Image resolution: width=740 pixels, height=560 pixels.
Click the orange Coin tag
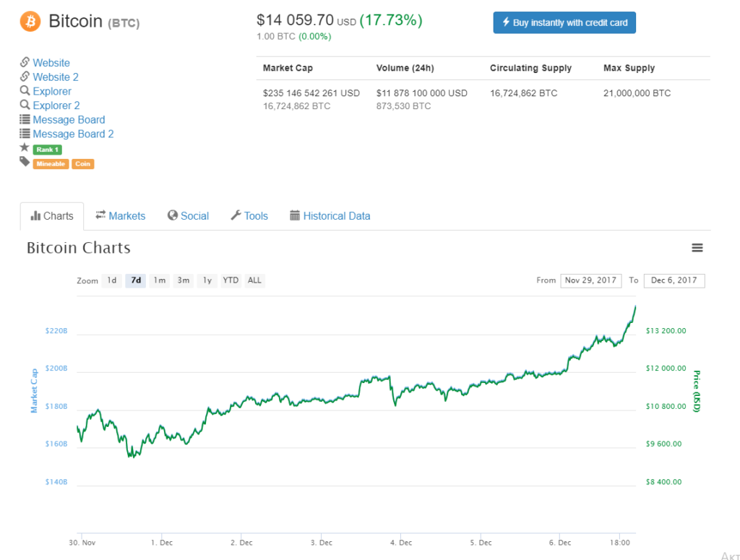pyautogui.click(x=82, y=164)
